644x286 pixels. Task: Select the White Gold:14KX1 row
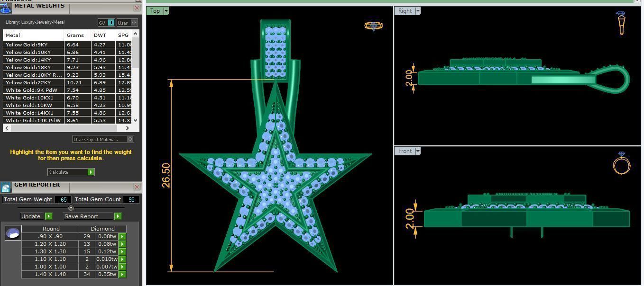[67, 113]
